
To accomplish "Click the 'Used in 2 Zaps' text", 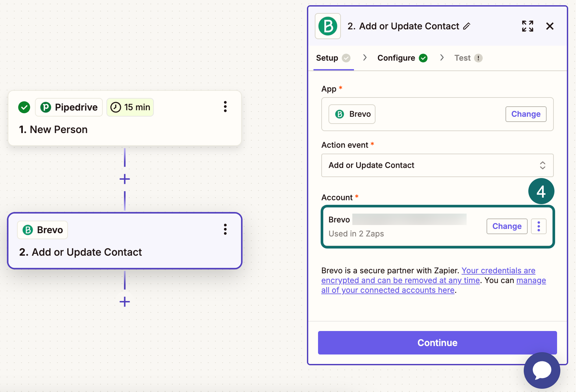I will click(356, 234).
